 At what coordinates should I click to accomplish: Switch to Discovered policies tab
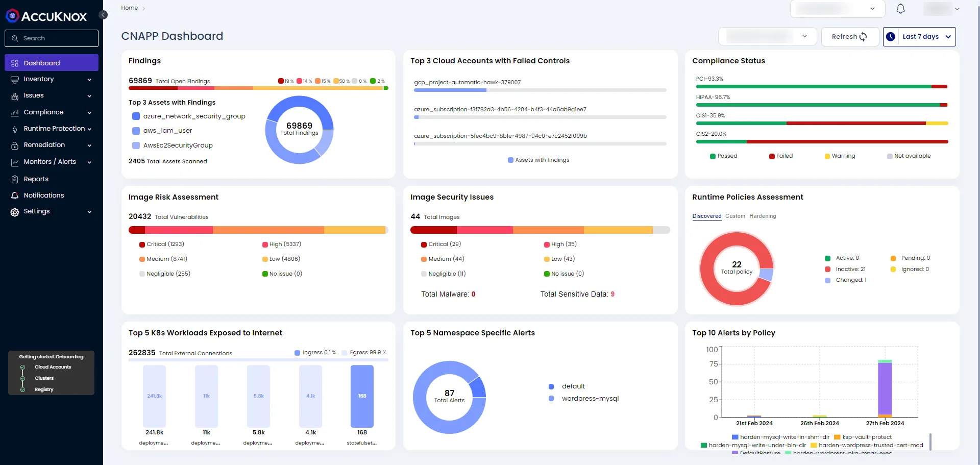pyautogui.click(x=706, y=216)
